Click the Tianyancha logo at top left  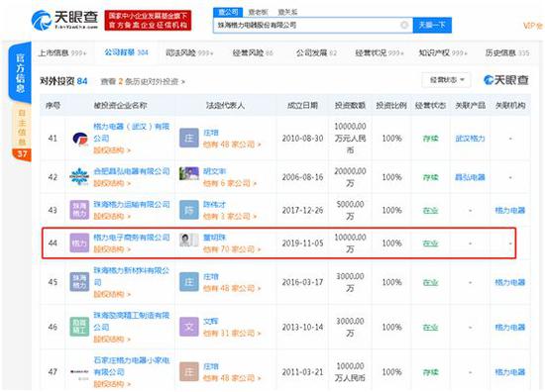point(65,20)
